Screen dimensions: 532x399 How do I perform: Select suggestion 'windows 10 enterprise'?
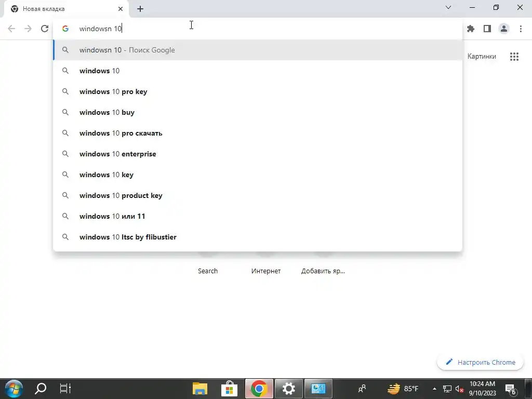click(x=258, y=154)
